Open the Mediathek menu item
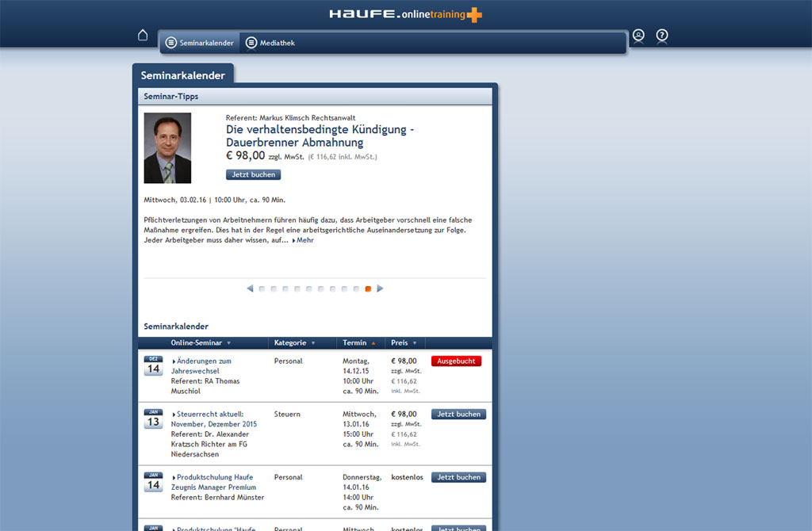Image resolution: width=812 pixels, height=531 pixels. (x=270, y=43)
